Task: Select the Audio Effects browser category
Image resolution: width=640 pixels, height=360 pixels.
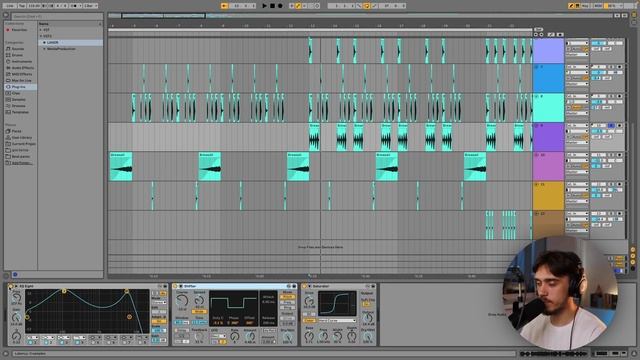Action: (x=22, y=68)
